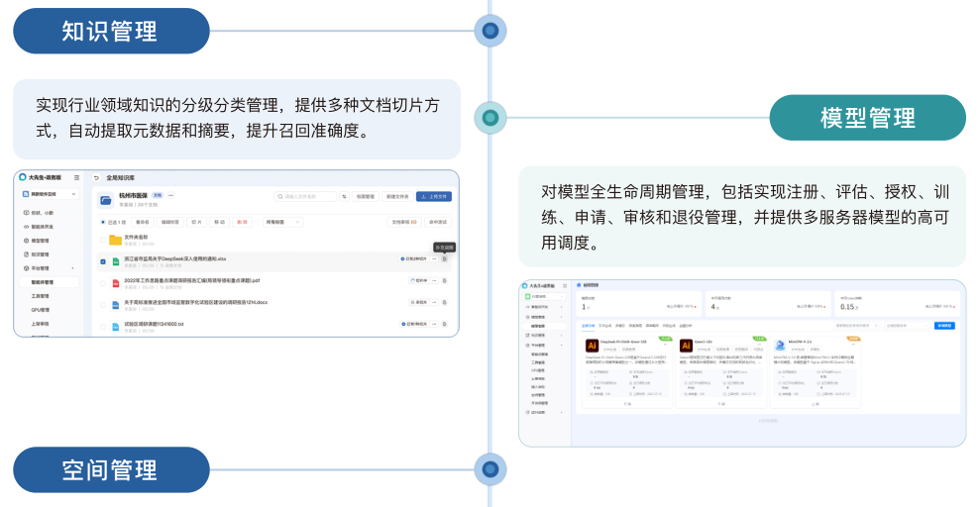The width and height of the screenshot is (980, 507).
Task: Click the 新建文件夹 button
Action: 397,196
